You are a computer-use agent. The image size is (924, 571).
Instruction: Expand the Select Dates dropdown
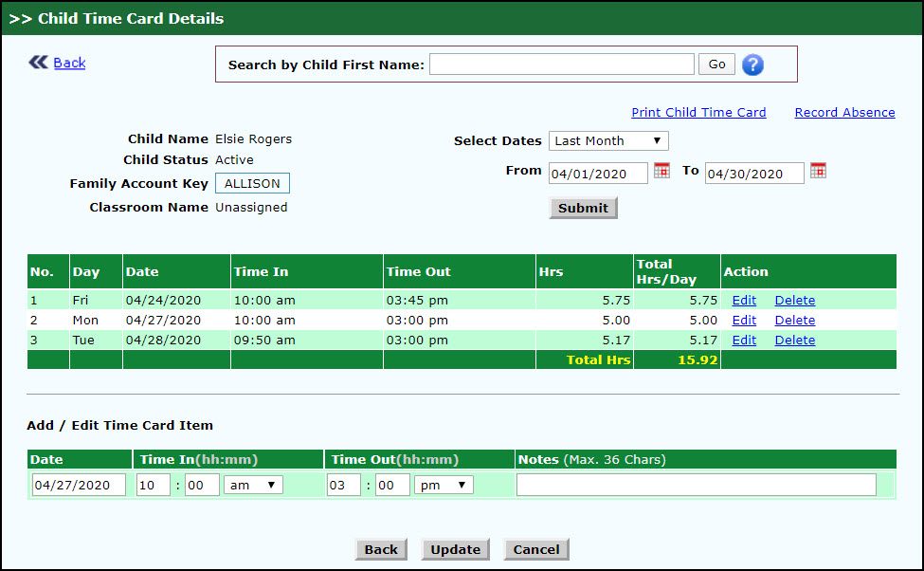(x=608, y=141)
